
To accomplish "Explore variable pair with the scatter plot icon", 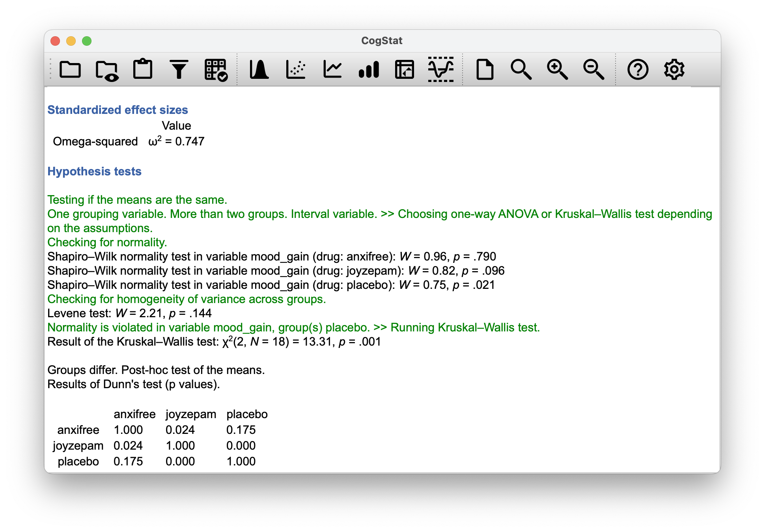I will 297,70.
